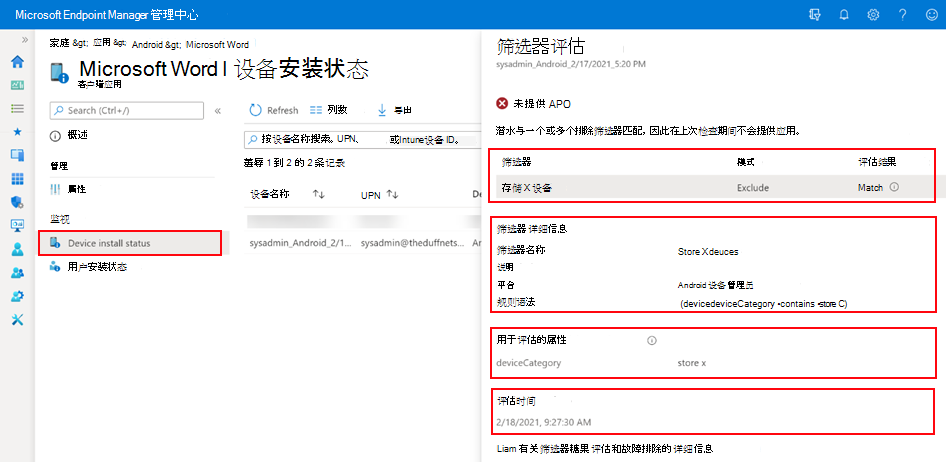
Task: Open the Reports monitor icon
Action: pos(17,226)
